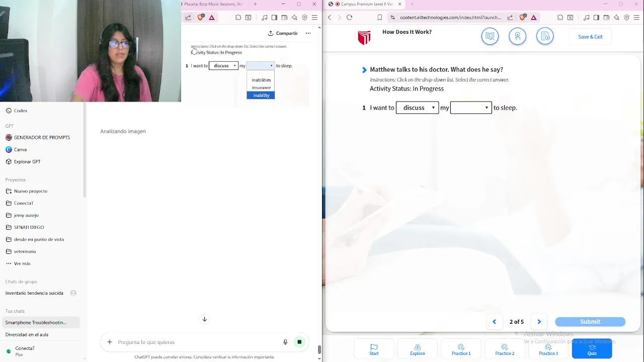Jump to bottom with the down-arrow button
The width and height of the screenshot is (644, 362).
[204, 319]
